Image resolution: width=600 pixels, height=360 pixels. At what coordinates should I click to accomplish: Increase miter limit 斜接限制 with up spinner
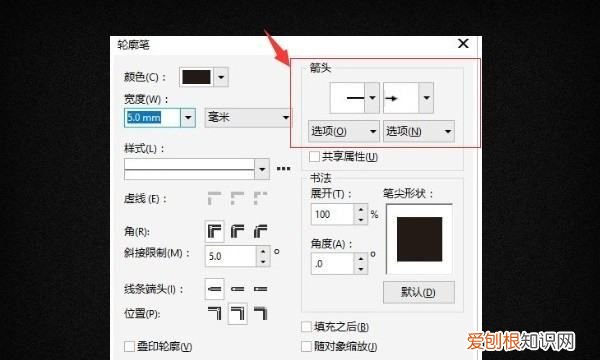[x=263, y=251]
